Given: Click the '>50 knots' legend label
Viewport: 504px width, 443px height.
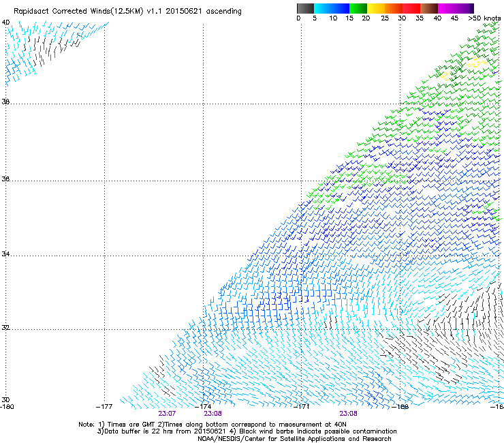Looking at the screenshot, I should (484, 18).
